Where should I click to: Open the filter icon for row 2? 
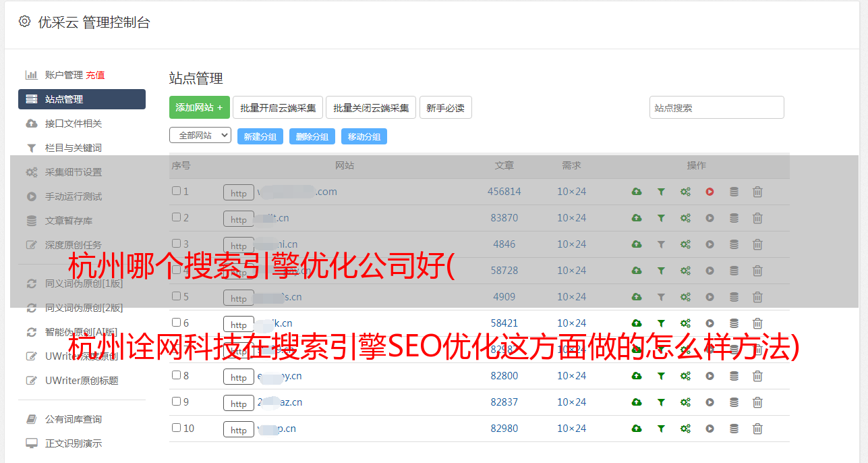(661, 218)
